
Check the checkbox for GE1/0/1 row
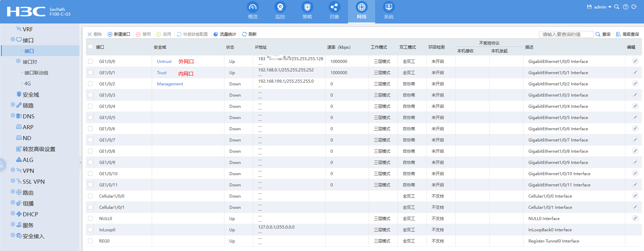(x=90, y=72)
